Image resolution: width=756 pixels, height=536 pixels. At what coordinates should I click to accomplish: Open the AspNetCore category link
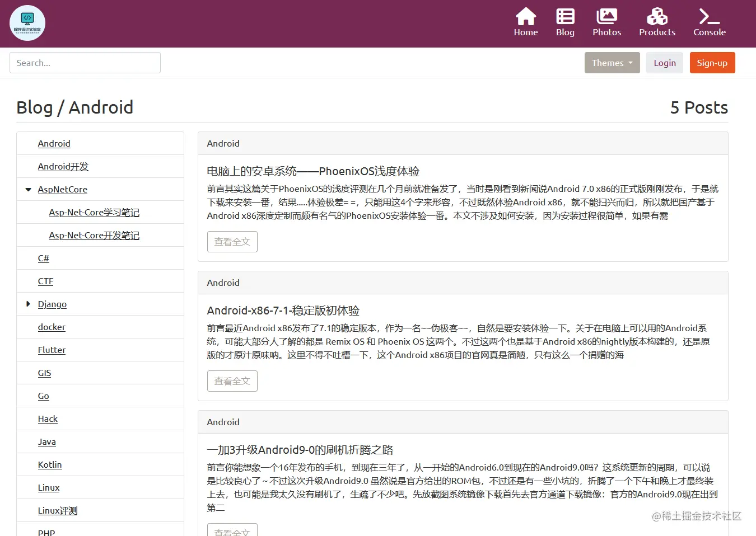pyautogui.click(x=62, y=189)
